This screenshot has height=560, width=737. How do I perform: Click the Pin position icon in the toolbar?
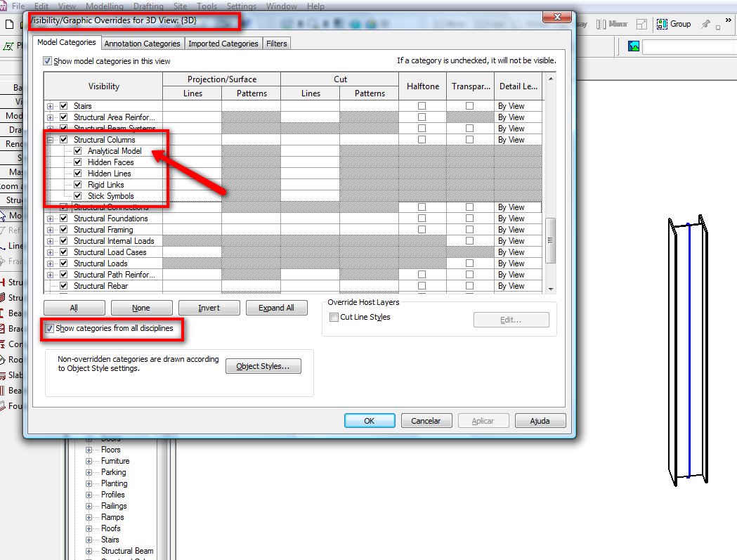(705, 24)
